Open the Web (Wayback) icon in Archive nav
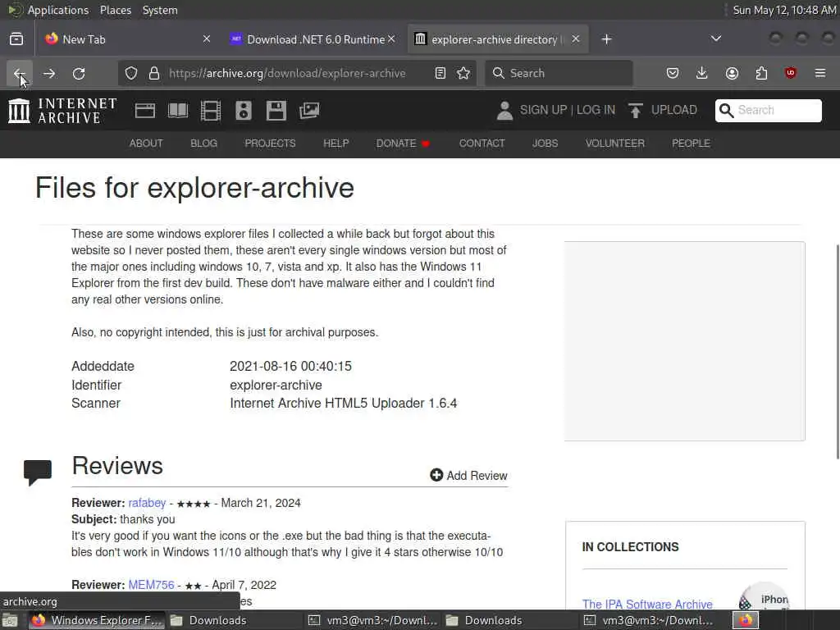Screen dimensions: 840x630 click(x=145, y=111)
